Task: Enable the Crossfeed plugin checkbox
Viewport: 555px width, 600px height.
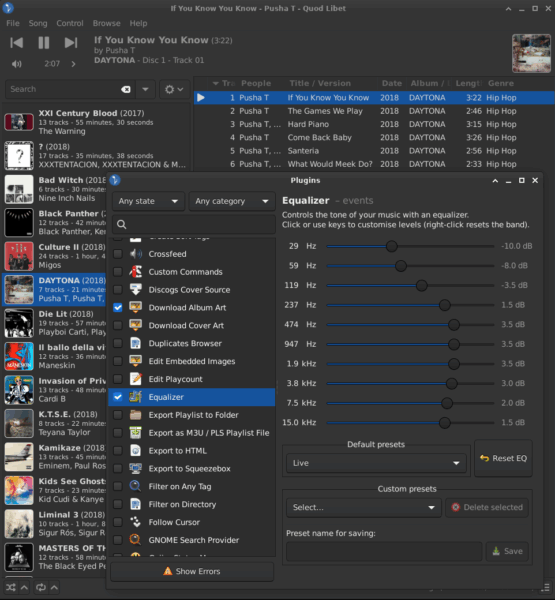Action: (118, 254)
